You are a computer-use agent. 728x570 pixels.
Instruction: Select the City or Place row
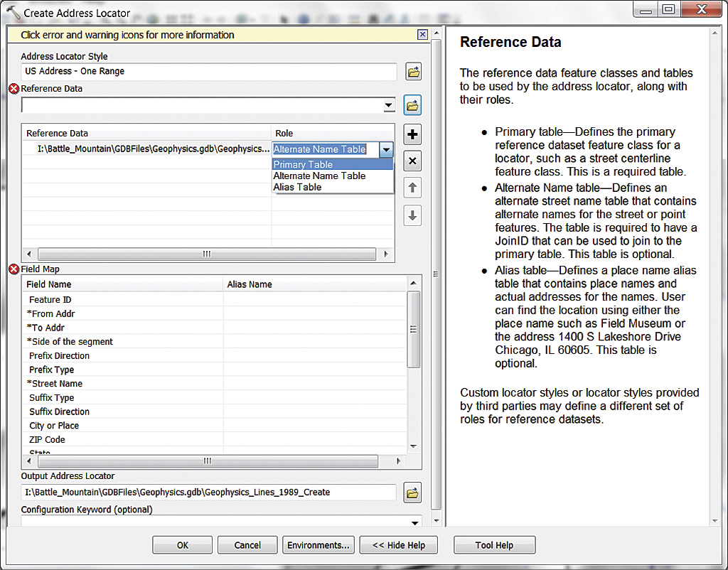click(x=215, y=425)
